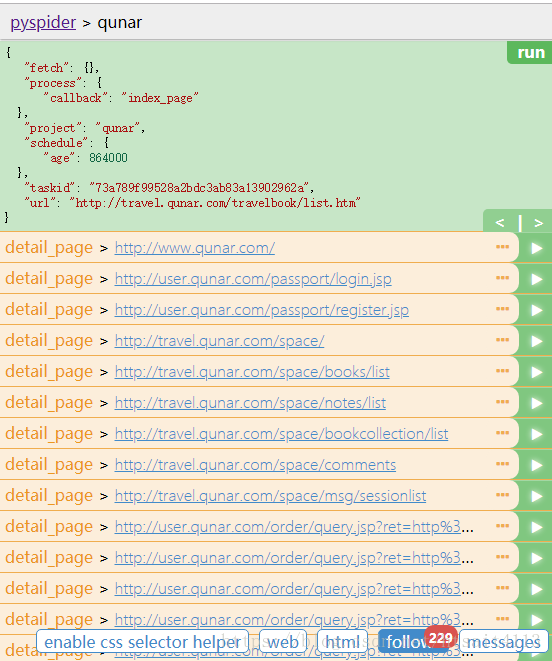Open link travel.qunar.com/space/books/list
The image size is (552, 661).
pyautogui.click(x=252, y=372)
